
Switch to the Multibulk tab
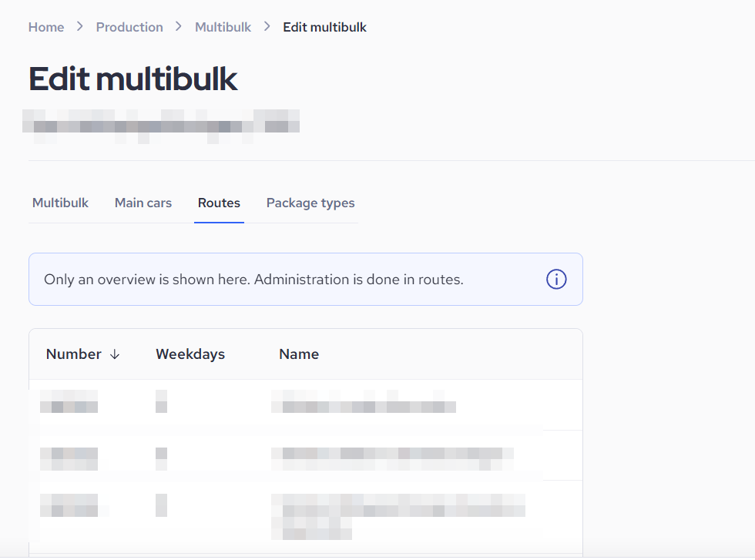[x=60, y=203]
